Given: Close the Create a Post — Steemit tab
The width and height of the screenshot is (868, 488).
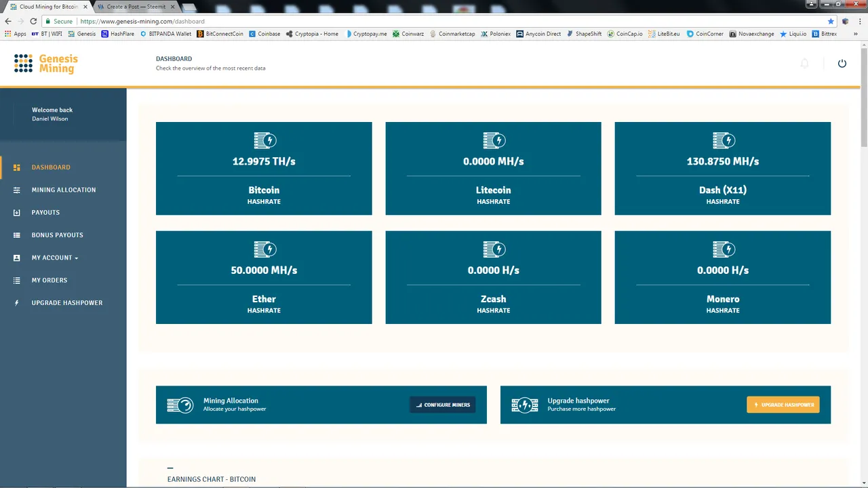Looking at the screenshot, I should coord(172,7).
